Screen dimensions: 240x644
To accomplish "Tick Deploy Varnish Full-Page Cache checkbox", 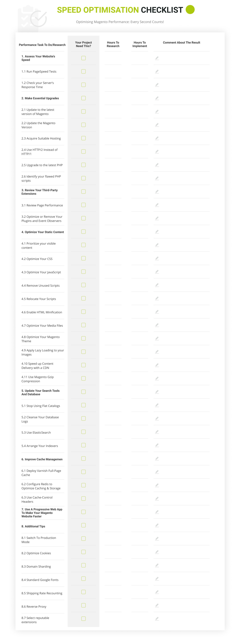I will click(x=83, y=472).
